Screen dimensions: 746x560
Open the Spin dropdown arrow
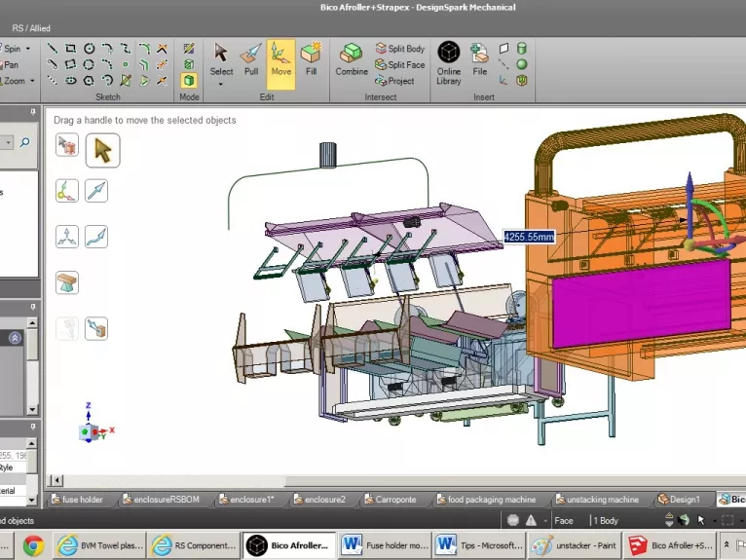click(x=28, y=49)
